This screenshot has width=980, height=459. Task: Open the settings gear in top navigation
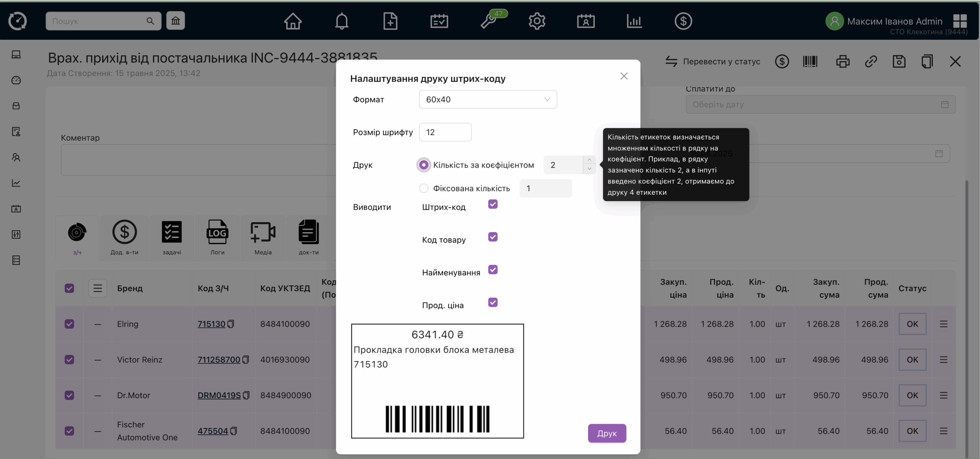(x=537, y=21)
